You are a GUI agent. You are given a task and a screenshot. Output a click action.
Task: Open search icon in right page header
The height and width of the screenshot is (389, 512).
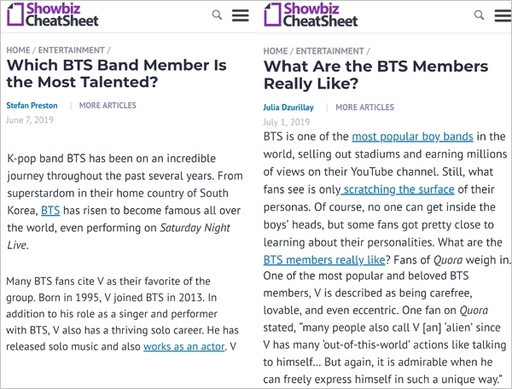pyautogui.click(x=479, y=15)
